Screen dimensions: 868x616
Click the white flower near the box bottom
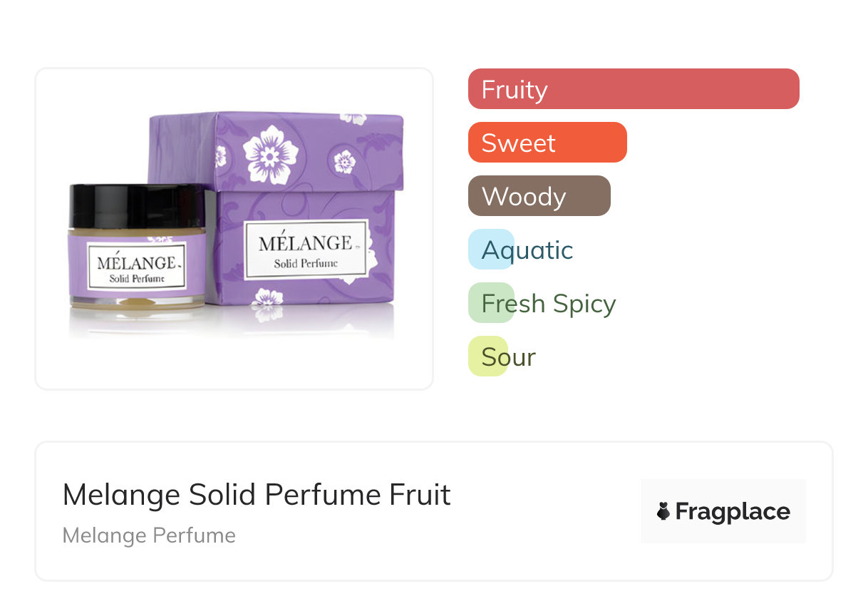(267, 298)
